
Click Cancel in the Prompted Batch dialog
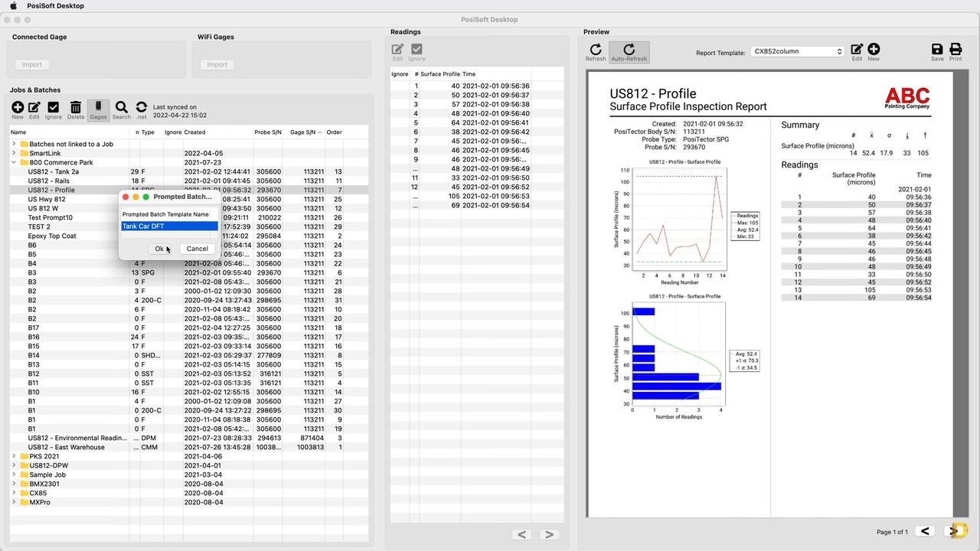pos(197,249)
